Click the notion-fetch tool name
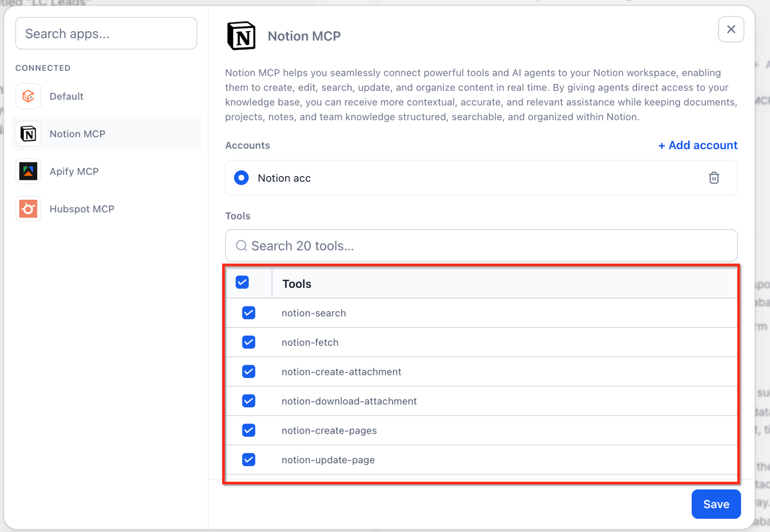Image resolution: width=770 pixels, height=532 pixels. 310,342
